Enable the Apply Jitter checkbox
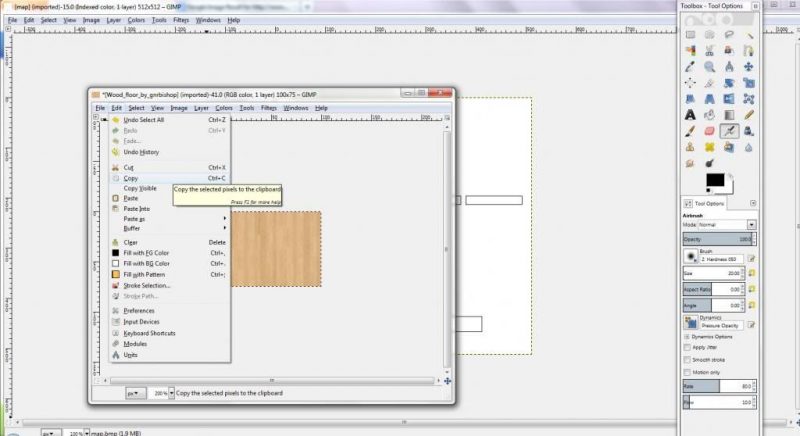This screenshot has height=436, width=800. [x=688, y=347]
